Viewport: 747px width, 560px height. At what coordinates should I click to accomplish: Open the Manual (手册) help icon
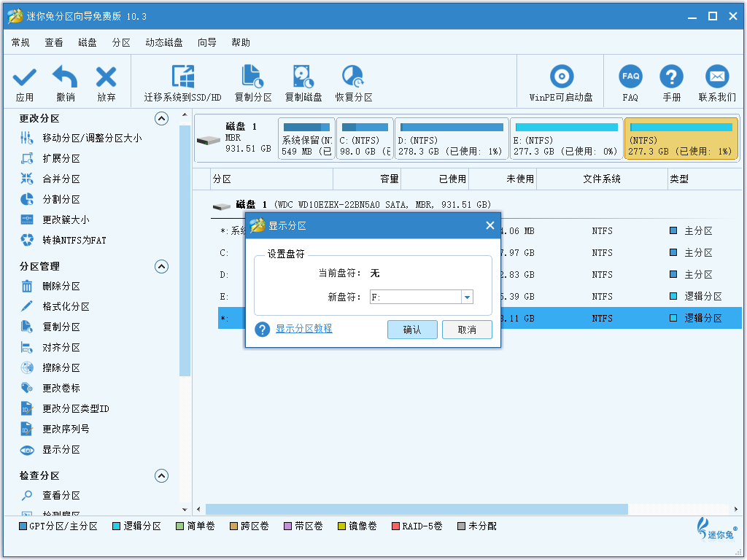pos(671,77)
